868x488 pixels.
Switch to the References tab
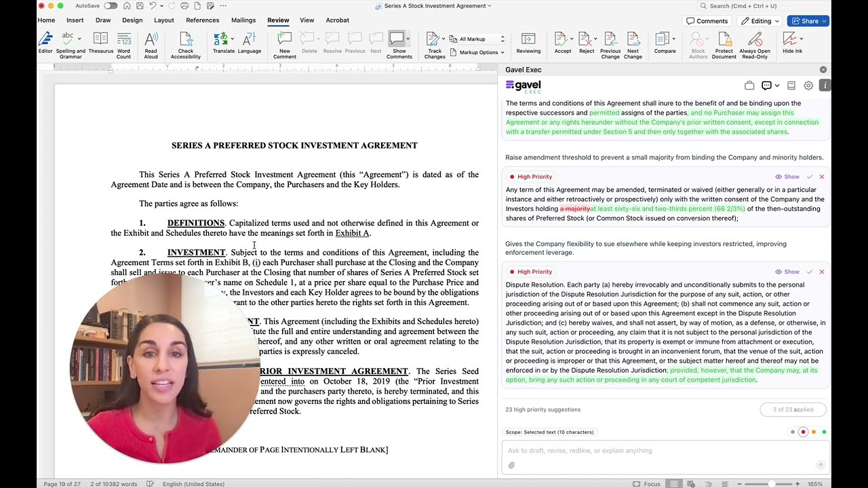click(202, 20)
